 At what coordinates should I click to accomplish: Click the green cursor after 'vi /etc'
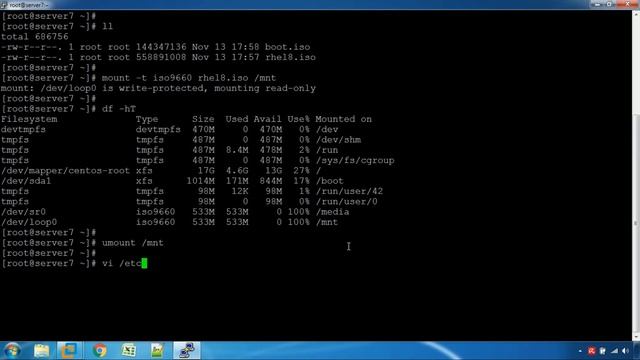pos(144,263)
